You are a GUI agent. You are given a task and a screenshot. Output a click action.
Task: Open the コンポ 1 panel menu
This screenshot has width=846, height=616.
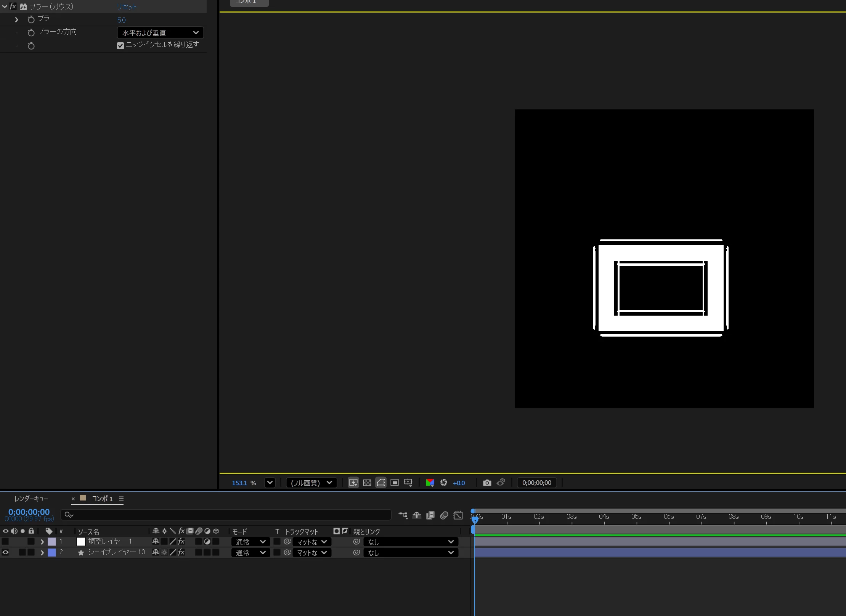121,499
